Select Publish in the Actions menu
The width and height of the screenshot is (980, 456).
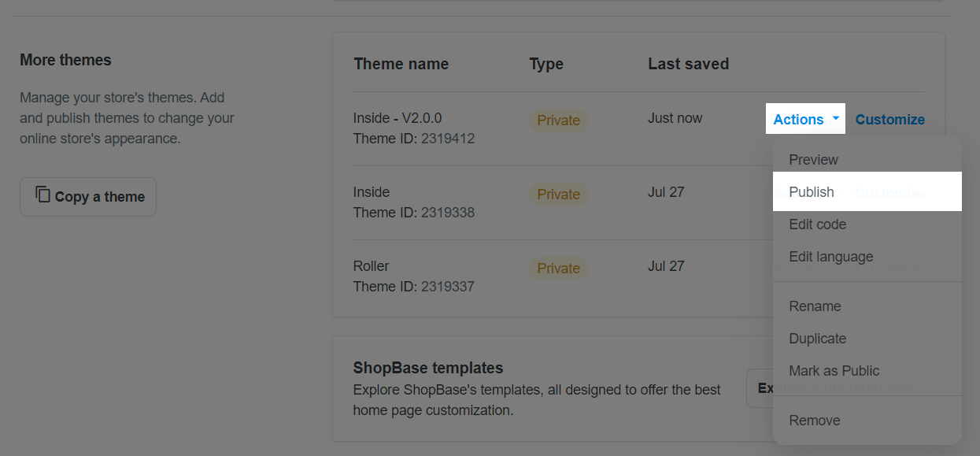coord(812,192)
